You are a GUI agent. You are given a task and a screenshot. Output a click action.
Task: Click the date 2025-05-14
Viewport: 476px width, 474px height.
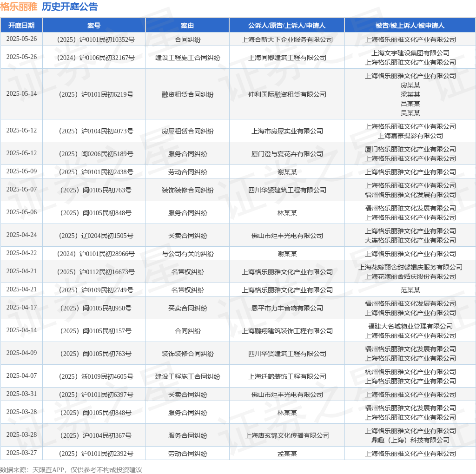point(21,93)
